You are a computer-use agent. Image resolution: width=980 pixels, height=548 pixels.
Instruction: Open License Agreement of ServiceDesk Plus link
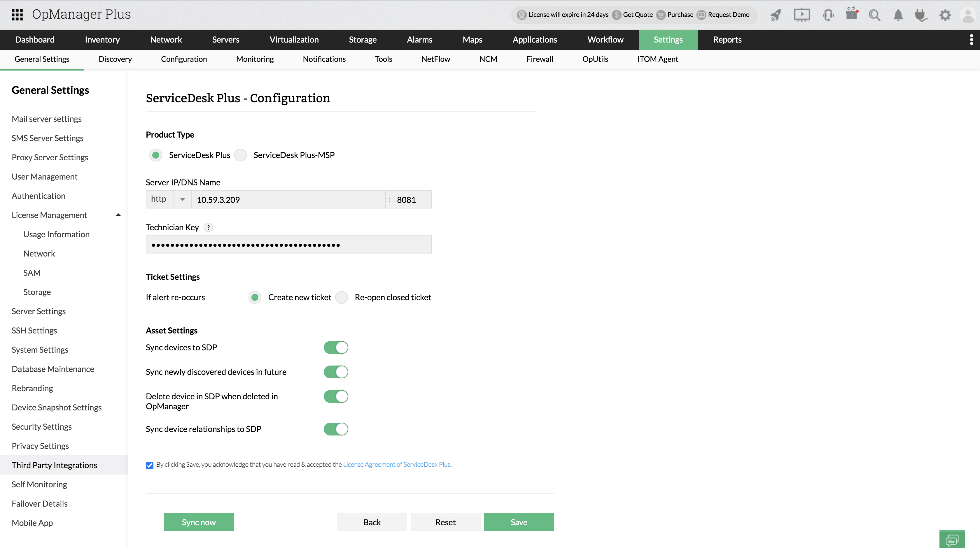396,464
